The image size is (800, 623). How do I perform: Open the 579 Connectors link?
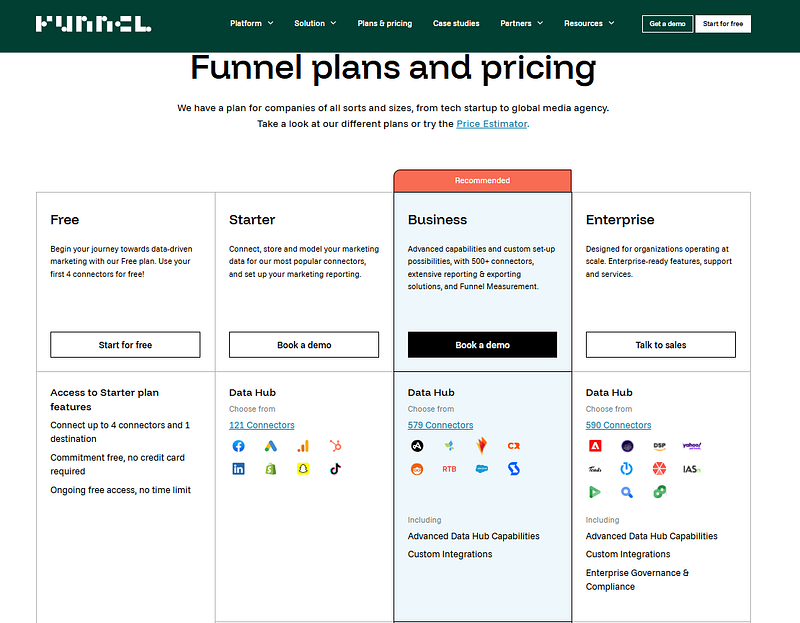[x=440, y=425]
